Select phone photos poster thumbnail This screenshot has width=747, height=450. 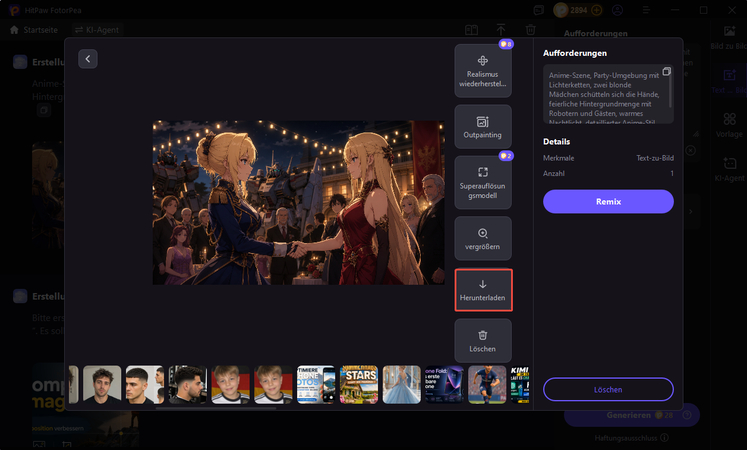pyautogui.click(x=316, y=385)
